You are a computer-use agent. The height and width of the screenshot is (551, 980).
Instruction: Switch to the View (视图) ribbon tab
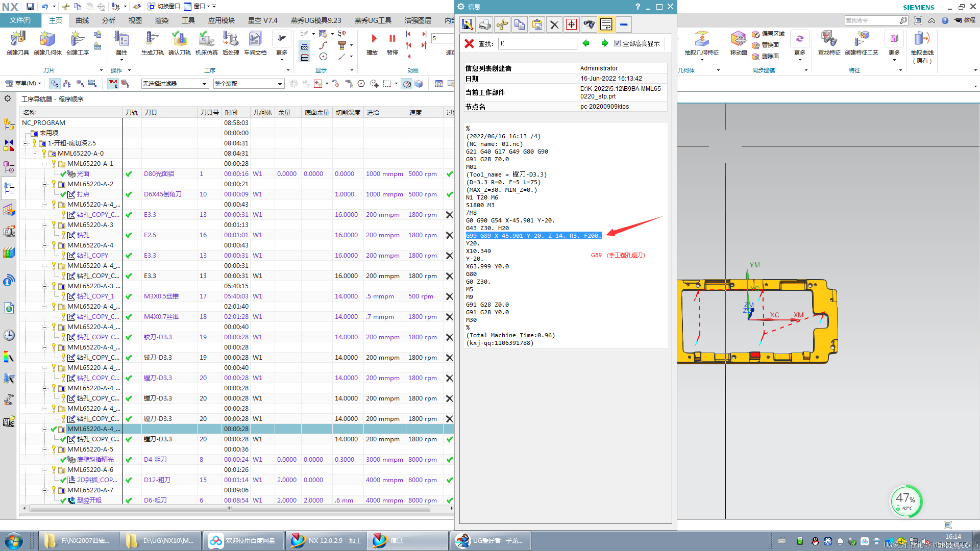pyautogui.click(x=135, y=20)
